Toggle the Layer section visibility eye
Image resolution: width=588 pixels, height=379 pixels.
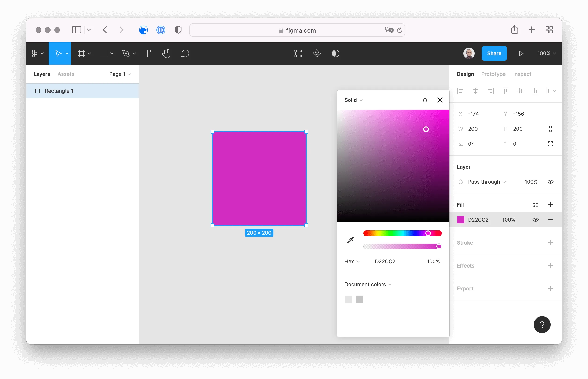[x=551, y=182]
